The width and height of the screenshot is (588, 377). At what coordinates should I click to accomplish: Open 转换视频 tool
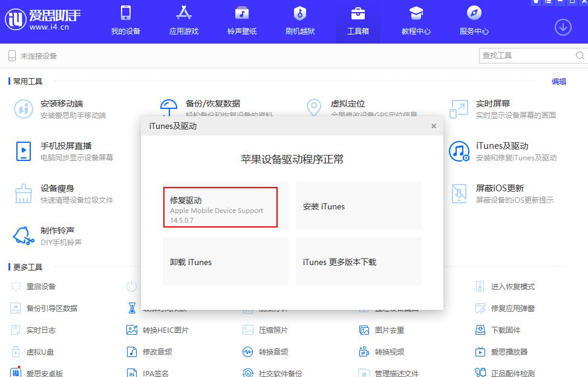point(382,352)
